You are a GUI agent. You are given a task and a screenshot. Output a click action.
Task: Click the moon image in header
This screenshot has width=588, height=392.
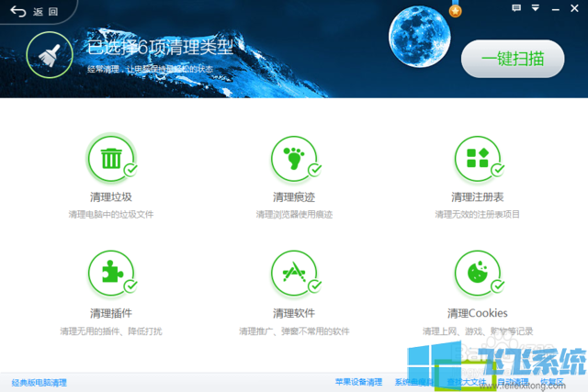(x=419, y=37)
